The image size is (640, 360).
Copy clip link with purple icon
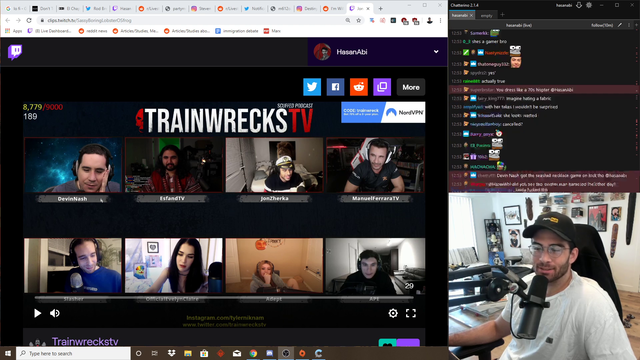pos(382,87)
